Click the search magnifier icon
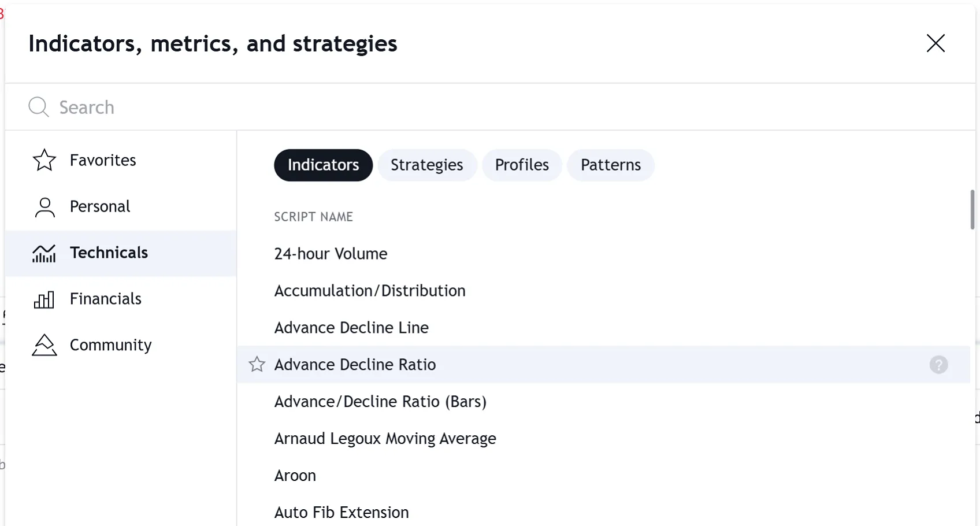This screenshot has height=526, width=980. 39,107
